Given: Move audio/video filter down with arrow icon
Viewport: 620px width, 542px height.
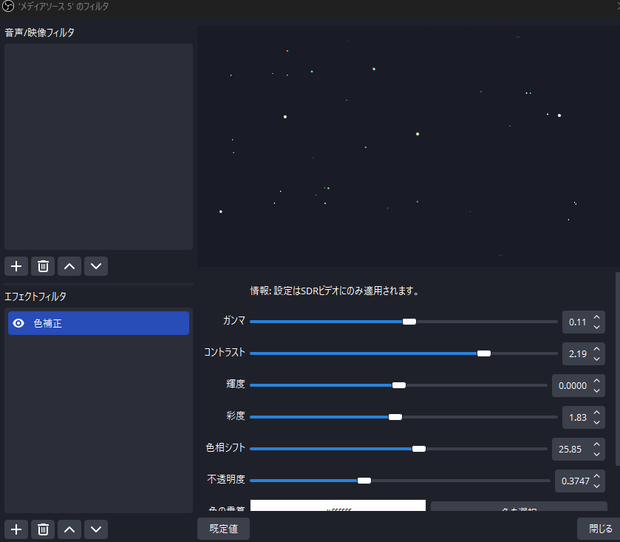Looking at the screenshot, I should (x=96, y=266).
